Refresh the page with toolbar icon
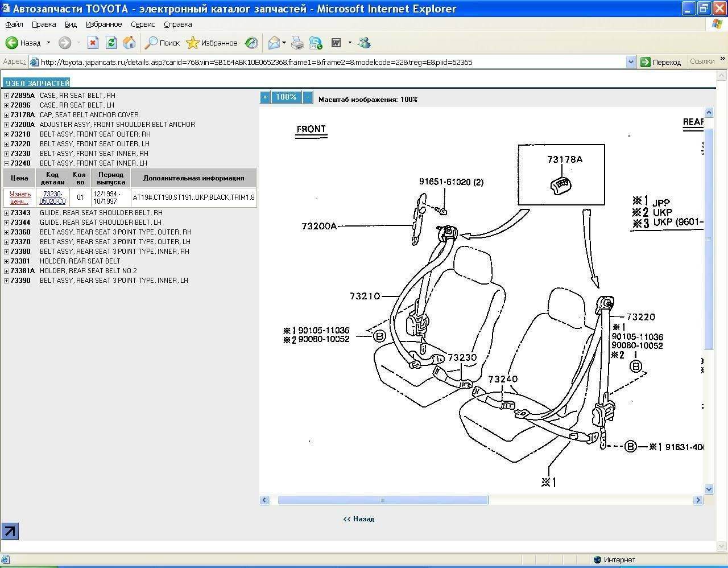The height and width of the screenshot is (568, 728). [x=111, y=43]
